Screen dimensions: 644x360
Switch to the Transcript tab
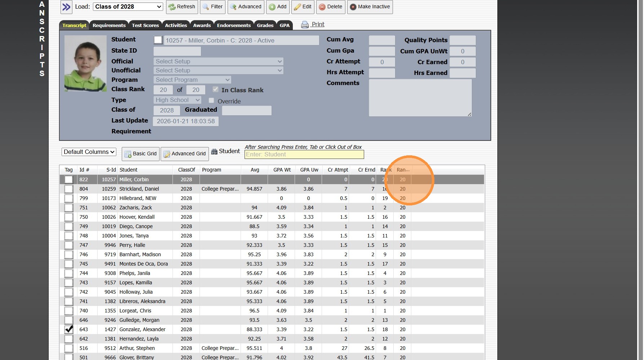(74, 25)
